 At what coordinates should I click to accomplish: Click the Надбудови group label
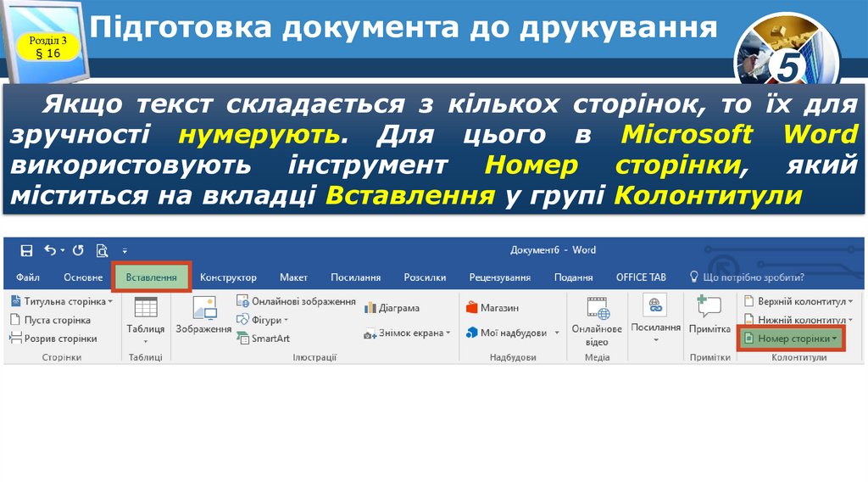coord(513,357)
